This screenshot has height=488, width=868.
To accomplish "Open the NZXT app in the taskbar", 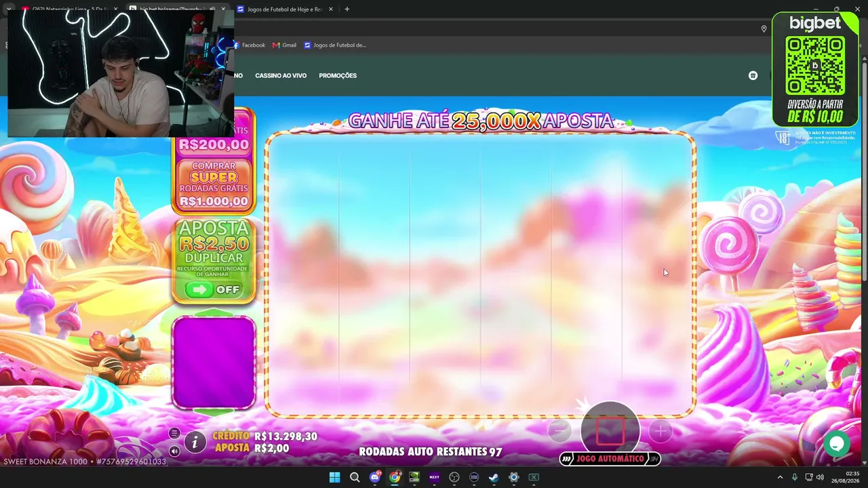I will pos(435,477).
